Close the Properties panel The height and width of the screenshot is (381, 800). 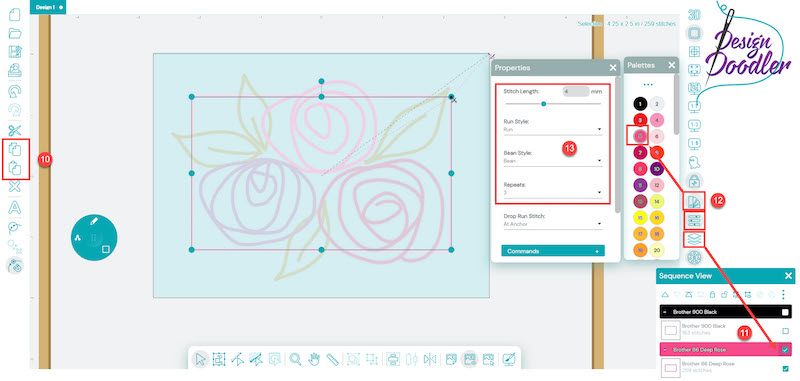(613, 67)
